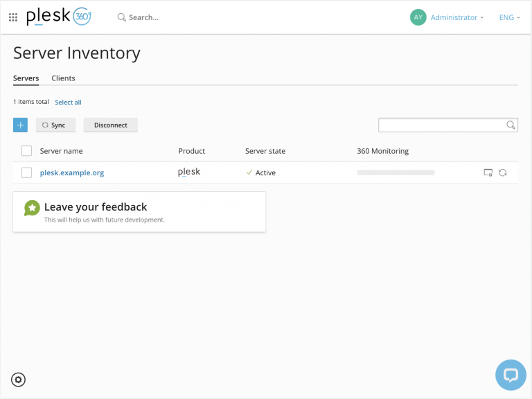Click the Plesk product logo in row
Viewport: 532px width, 399px height.
coord(189,172)
